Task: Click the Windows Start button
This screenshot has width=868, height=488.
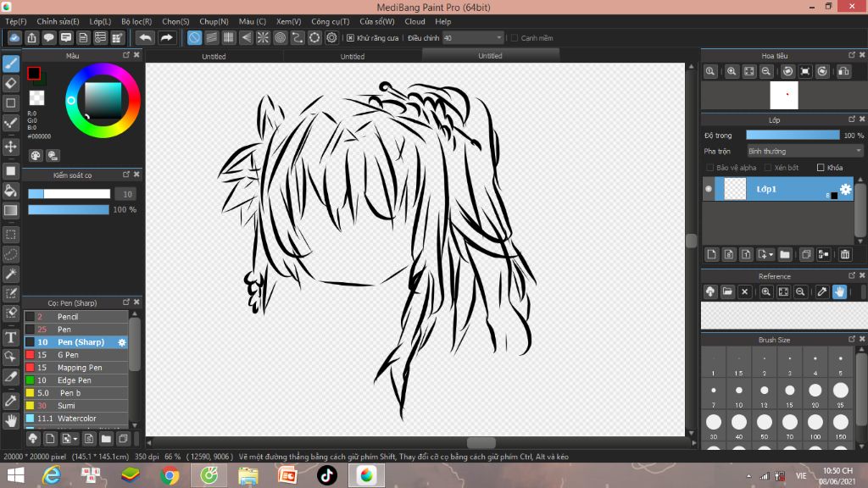Action: point(15,475)
